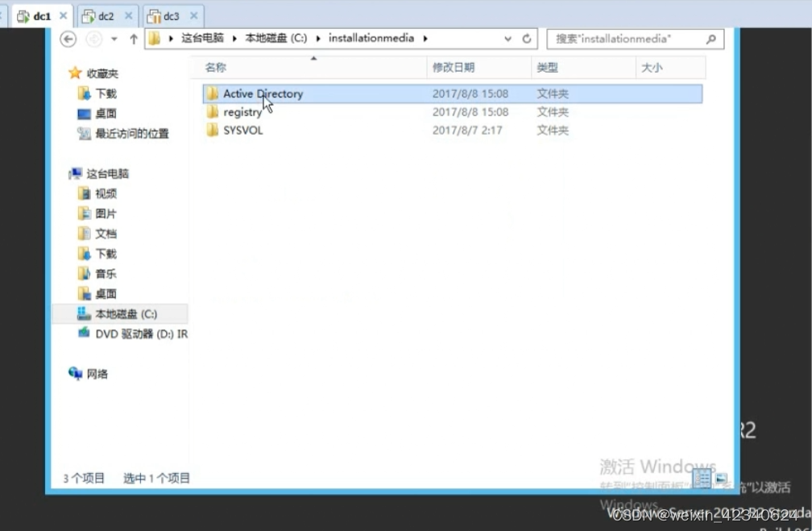Image resolution: width=812 pixels, height=531 pixels.
Task: Open 收藏夹 in the navigation pane
Action: click(x=102, y=73)
